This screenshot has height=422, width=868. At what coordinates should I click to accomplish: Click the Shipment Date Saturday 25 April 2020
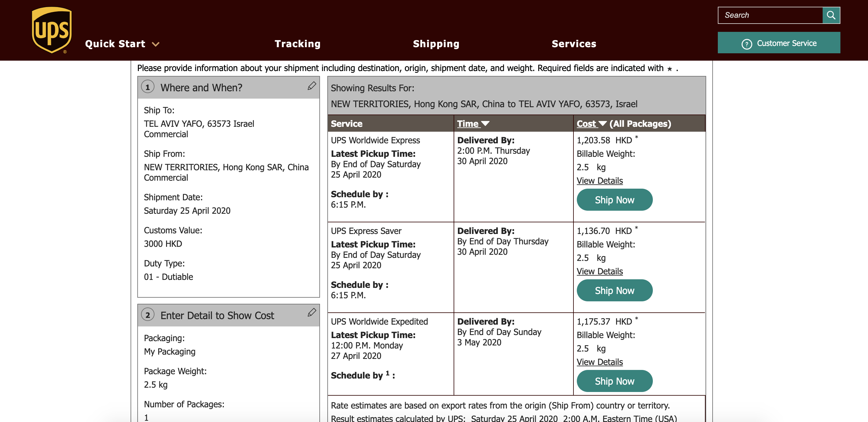click(x=187, y=211)
